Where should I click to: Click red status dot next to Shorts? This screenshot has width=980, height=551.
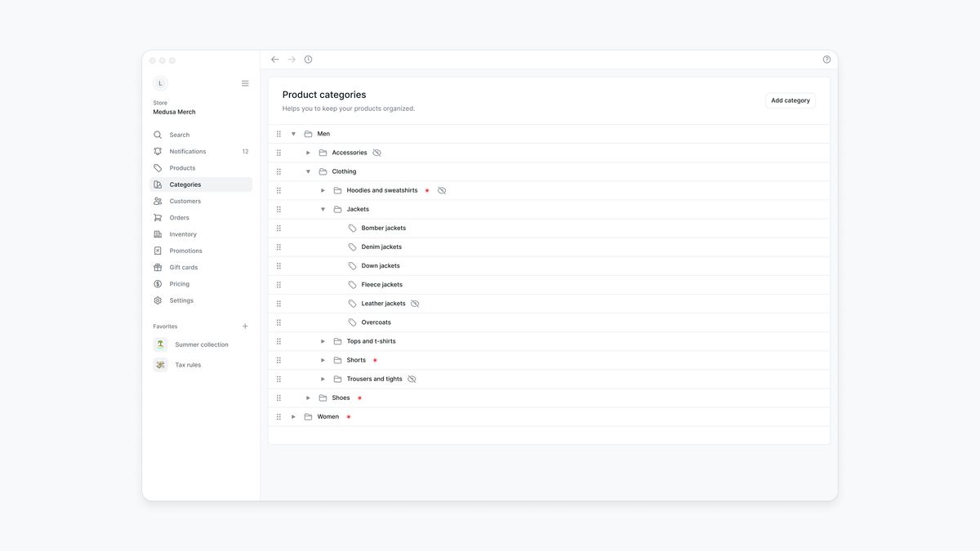pos(375,360)
